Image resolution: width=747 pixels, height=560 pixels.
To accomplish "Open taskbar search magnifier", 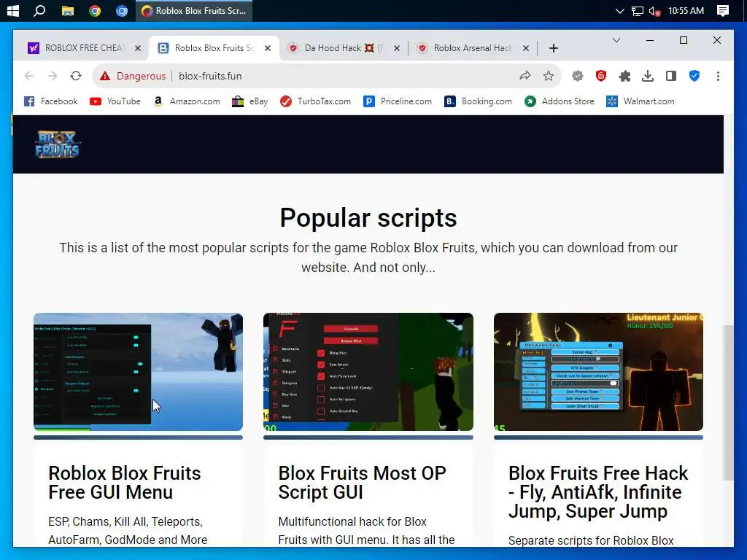I will pyautogui.click(x=39, y=10).
